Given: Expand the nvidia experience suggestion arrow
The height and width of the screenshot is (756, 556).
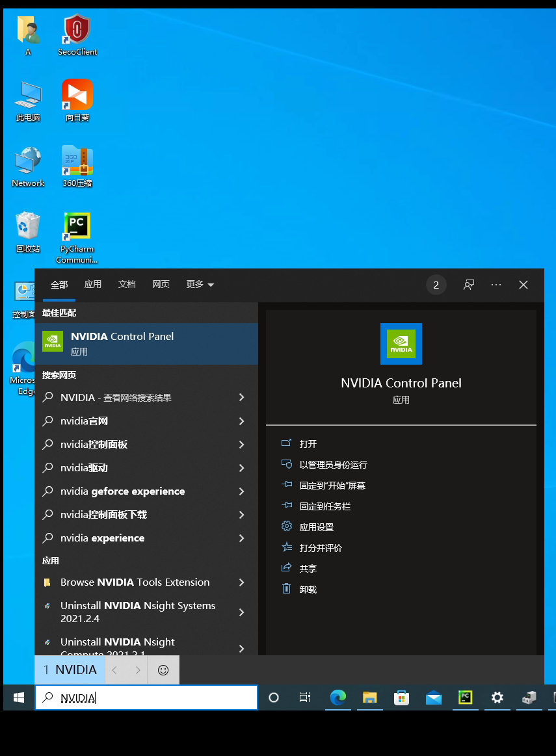Looking at the screenshot, I should coord(242,538).
